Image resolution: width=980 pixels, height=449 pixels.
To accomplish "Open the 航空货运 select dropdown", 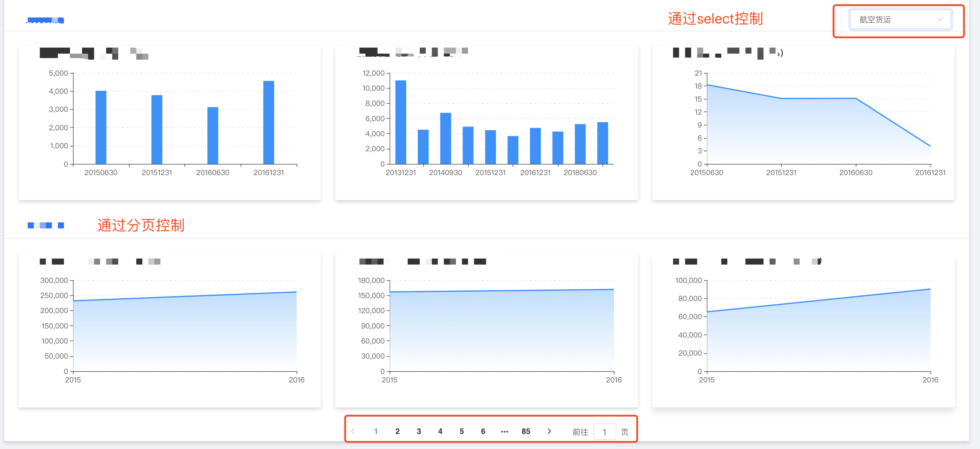I will click(894, 19).
